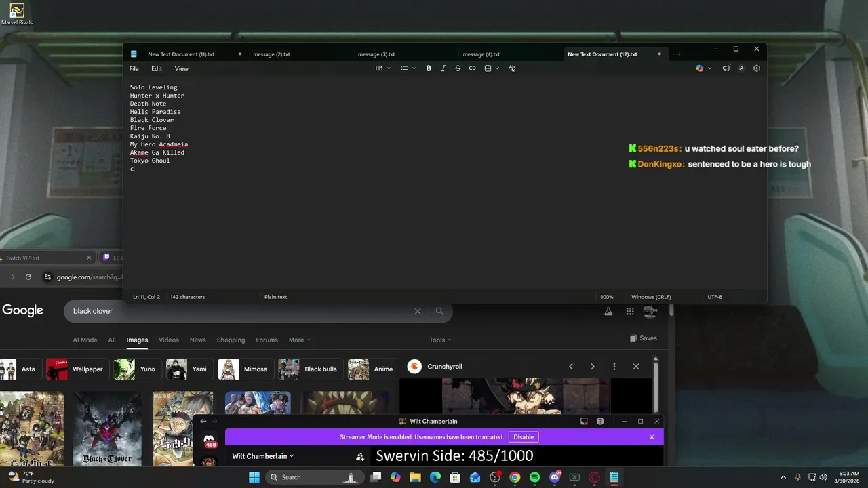This screenshot has height=488, width=868.
Task: Open the Windows Start menu
Action: (254, 477)
